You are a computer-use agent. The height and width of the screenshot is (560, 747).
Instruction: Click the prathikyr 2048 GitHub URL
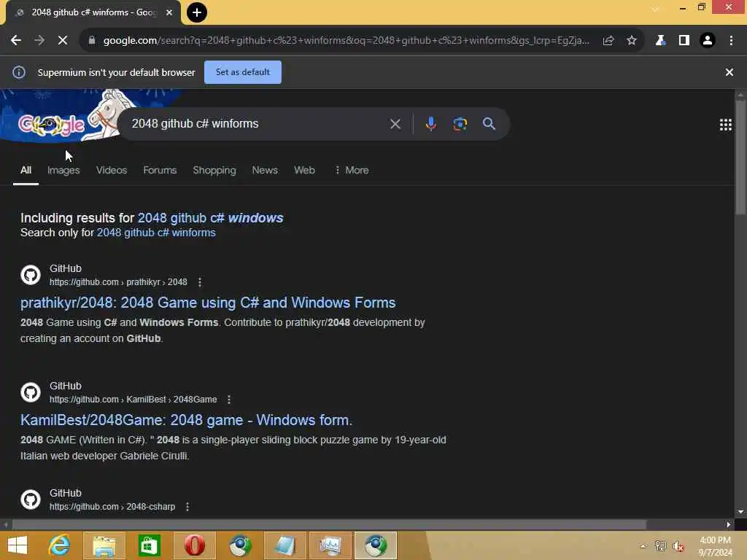[x=118, y=282]
